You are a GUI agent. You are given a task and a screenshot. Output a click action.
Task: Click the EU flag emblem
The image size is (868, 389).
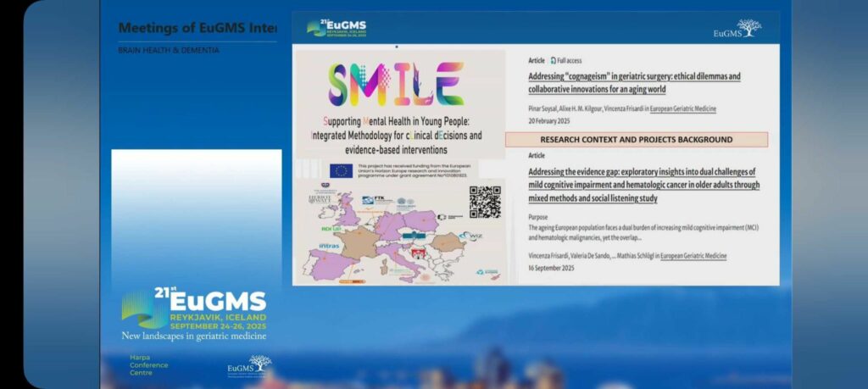click(x=341, y=170)
